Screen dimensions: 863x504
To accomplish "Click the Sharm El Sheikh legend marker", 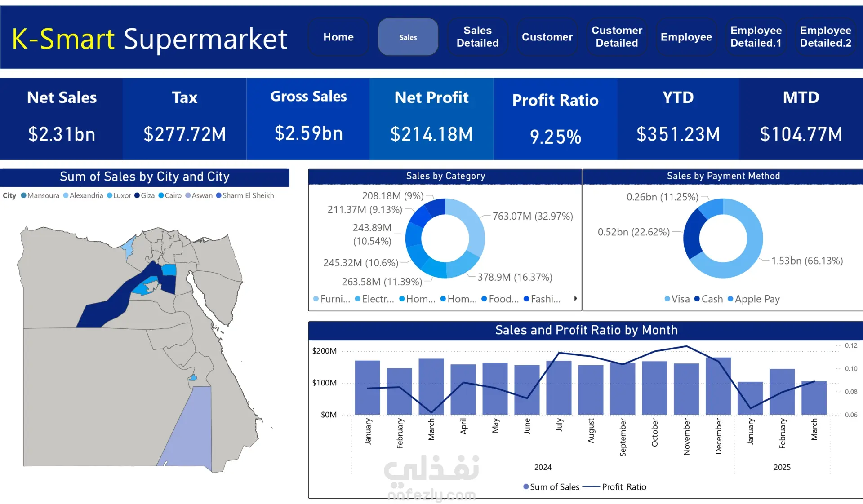I will tap(219, 195).
